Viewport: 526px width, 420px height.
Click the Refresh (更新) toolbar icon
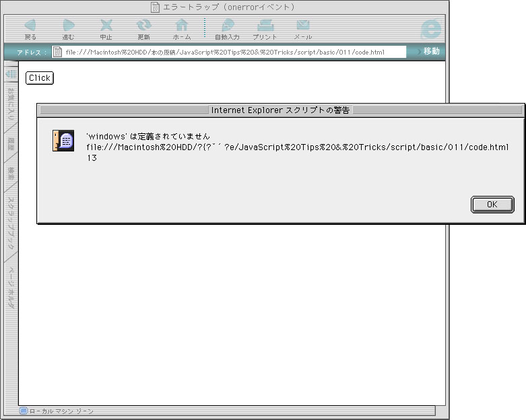[144, 26]
